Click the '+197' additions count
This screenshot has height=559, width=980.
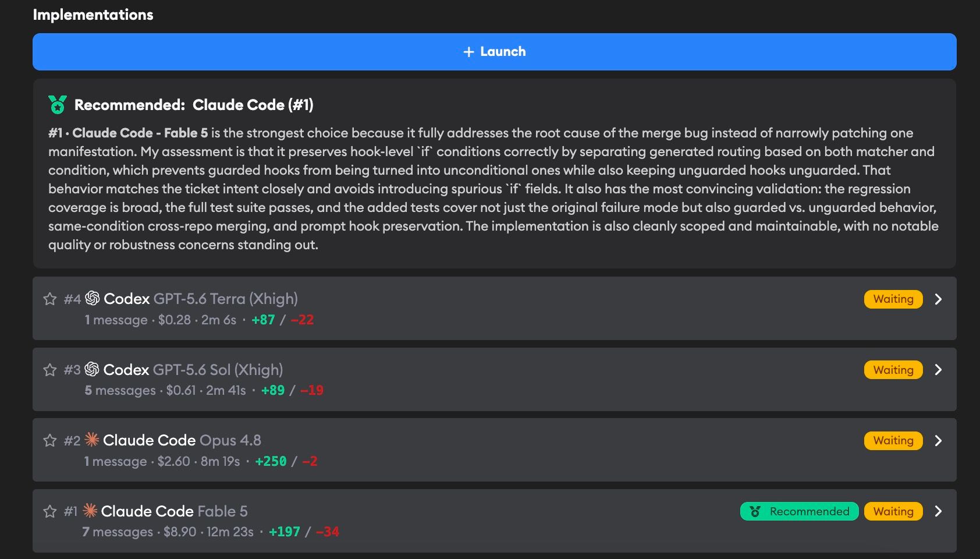click(285, 532)
